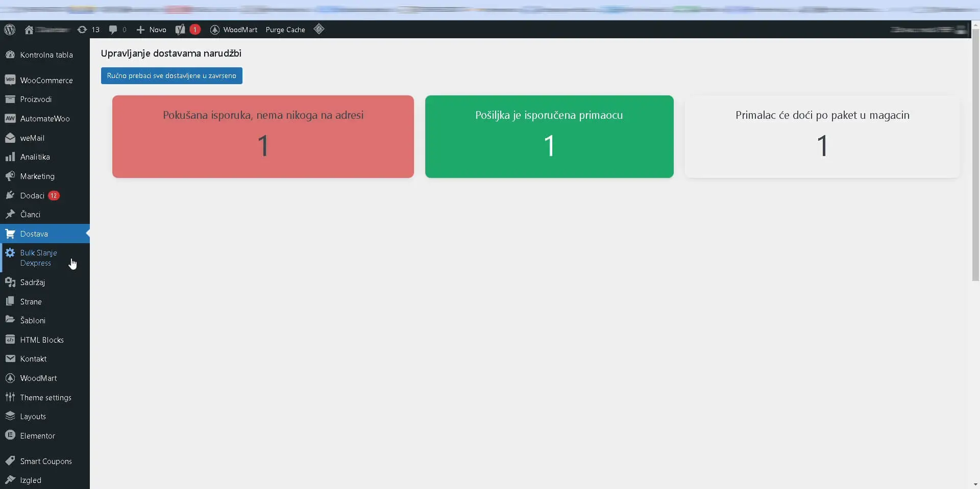Viewport: 980px width, 489px height.
Task: Click the Članci pin icon
Action: (10, 214)
